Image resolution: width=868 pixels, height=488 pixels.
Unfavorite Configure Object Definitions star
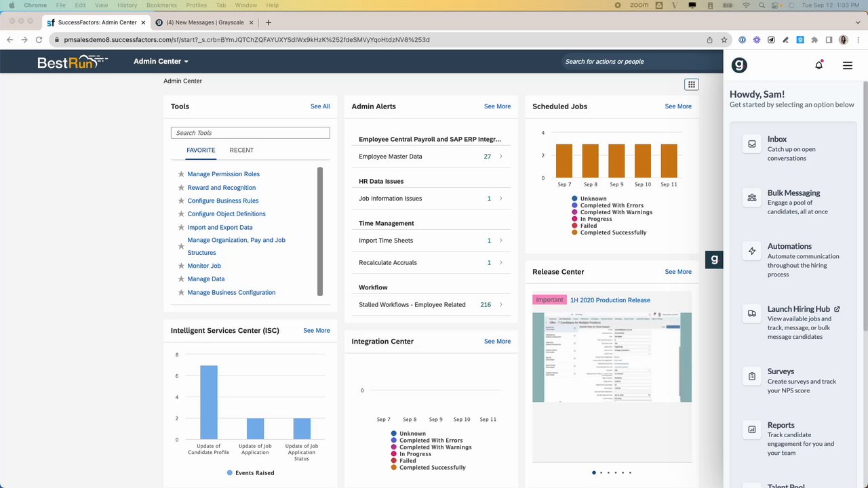(181, 214)
